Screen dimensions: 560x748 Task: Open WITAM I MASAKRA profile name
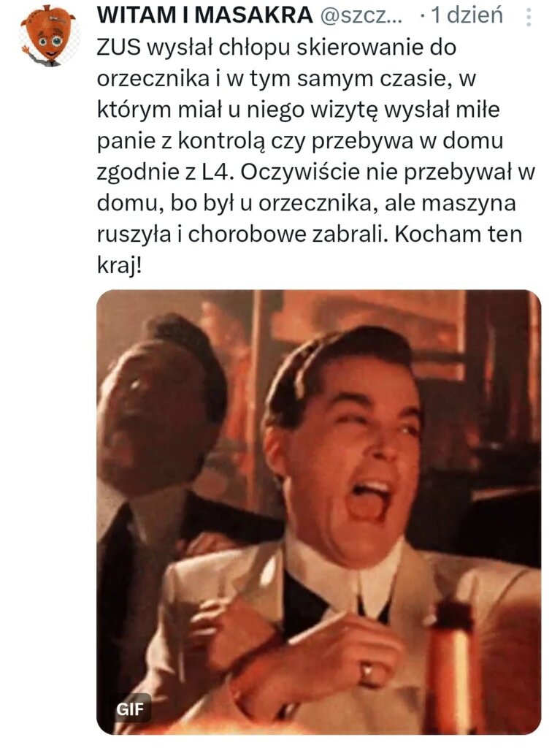205,15
